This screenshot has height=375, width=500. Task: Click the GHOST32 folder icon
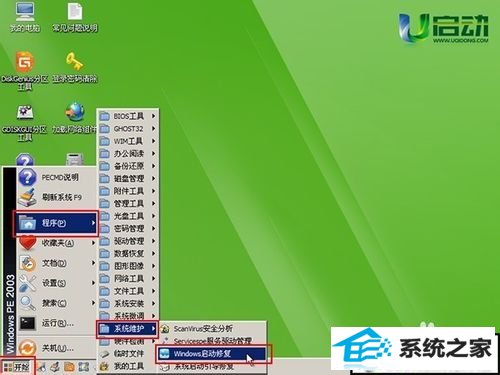tap(105, 129)
